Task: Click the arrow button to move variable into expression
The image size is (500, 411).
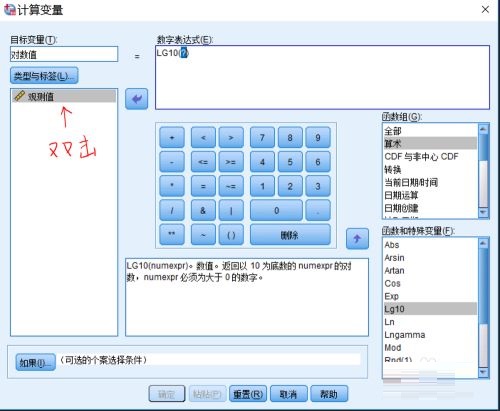Action: (x=137, y=99)
